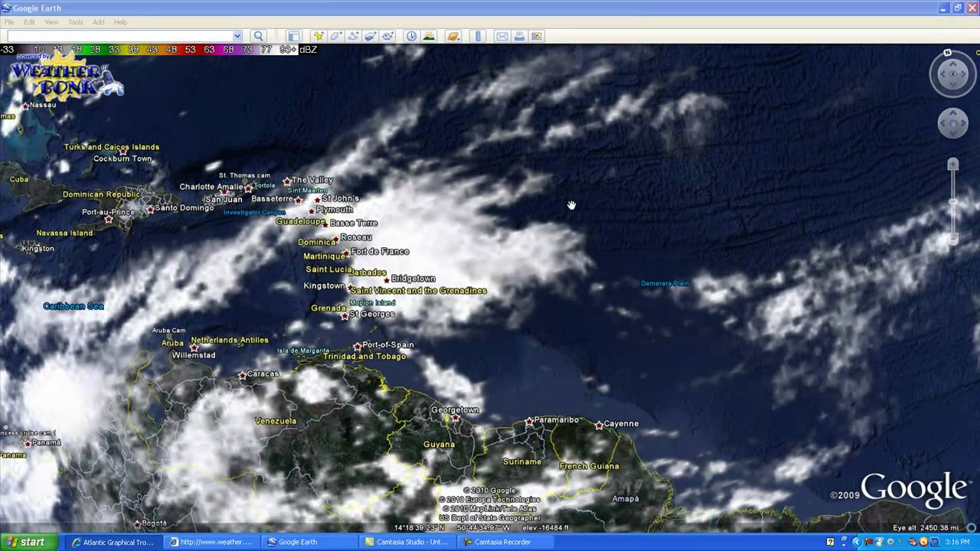
Task: Zoom in with the plus button
Action: click(953, 165)
